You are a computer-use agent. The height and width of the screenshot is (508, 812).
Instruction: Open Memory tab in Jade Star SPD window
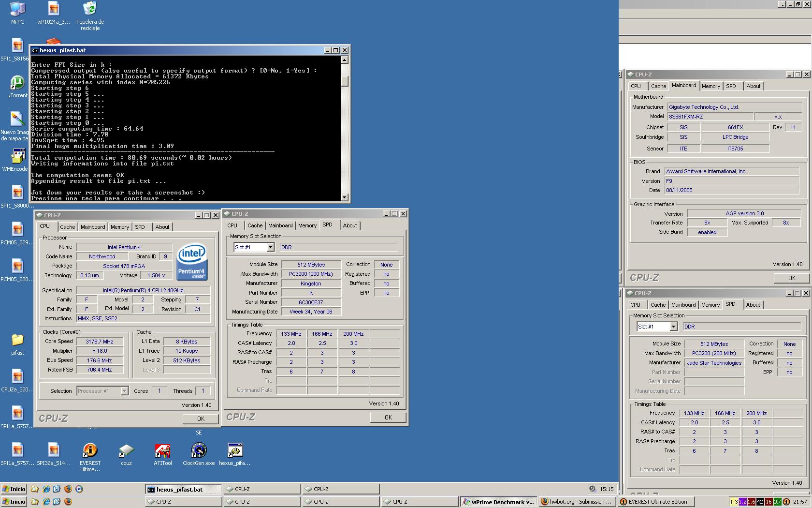coord(710,305)
